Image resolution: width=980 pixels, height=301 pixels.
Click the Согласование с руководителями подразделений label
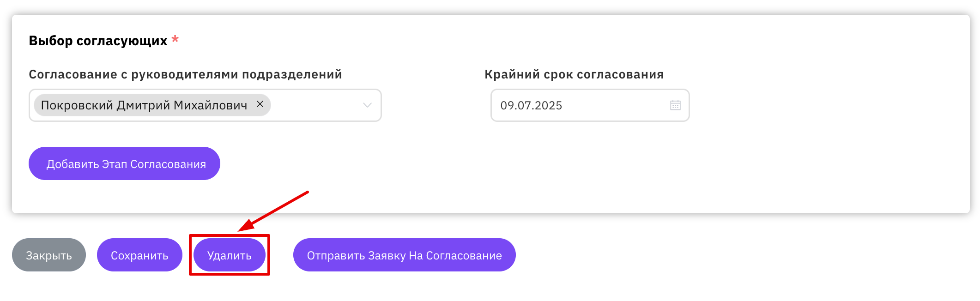[x=186, y=74]
